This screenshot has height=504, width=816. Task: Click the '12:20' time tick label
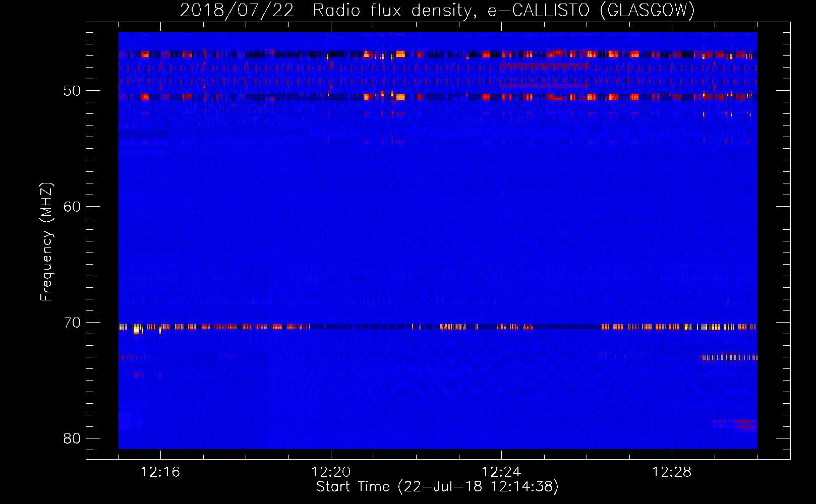[331, 472]
